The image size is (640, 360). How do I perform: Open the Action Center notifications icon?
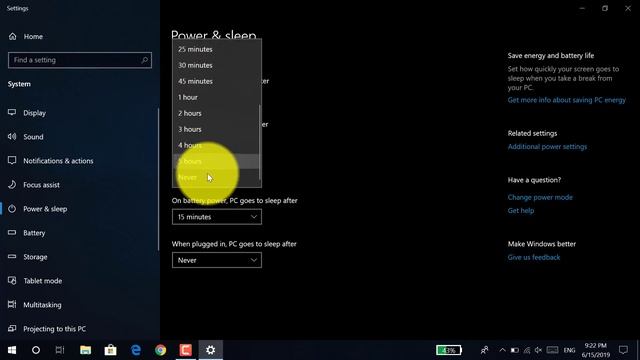623,350
